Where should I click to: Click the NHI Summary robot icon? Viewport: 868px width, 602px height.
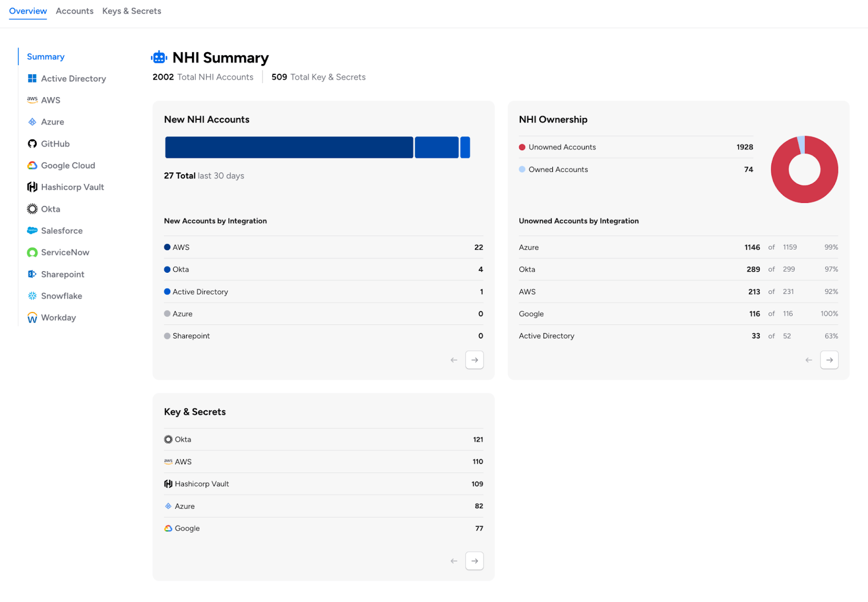[159, 57]
